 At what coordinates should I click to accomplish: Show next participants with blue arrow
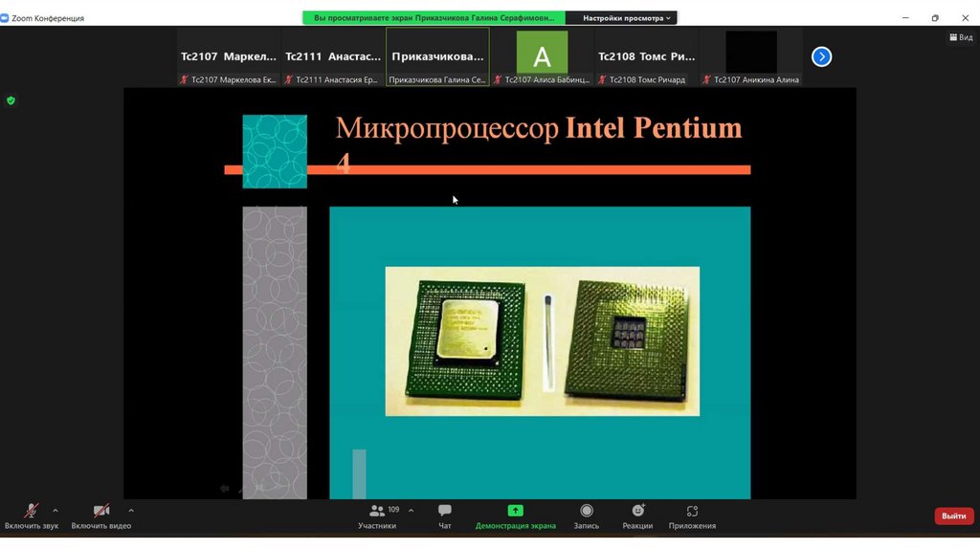[x=821, y=56]
